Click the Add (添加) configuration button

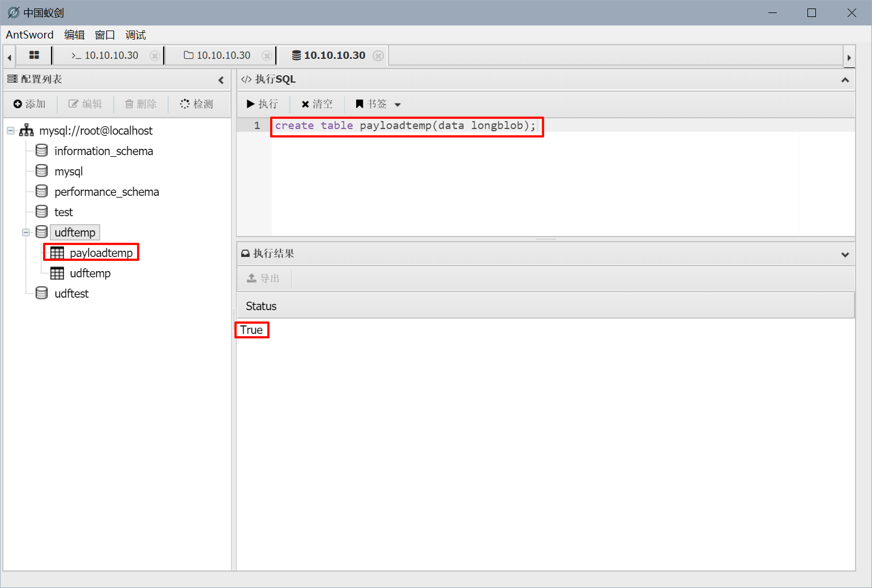point(29,104)
